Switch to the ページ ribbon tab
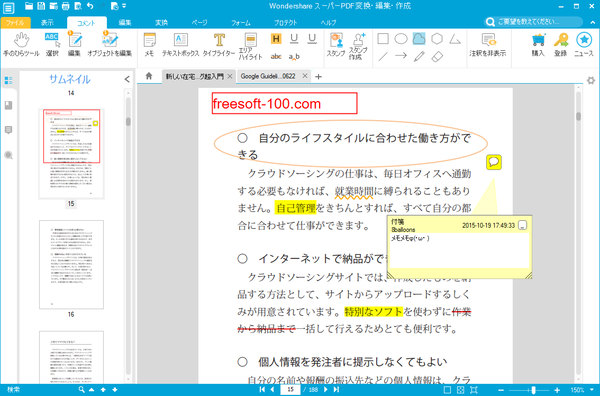This screenshot has width=600, height=396. 199,23
